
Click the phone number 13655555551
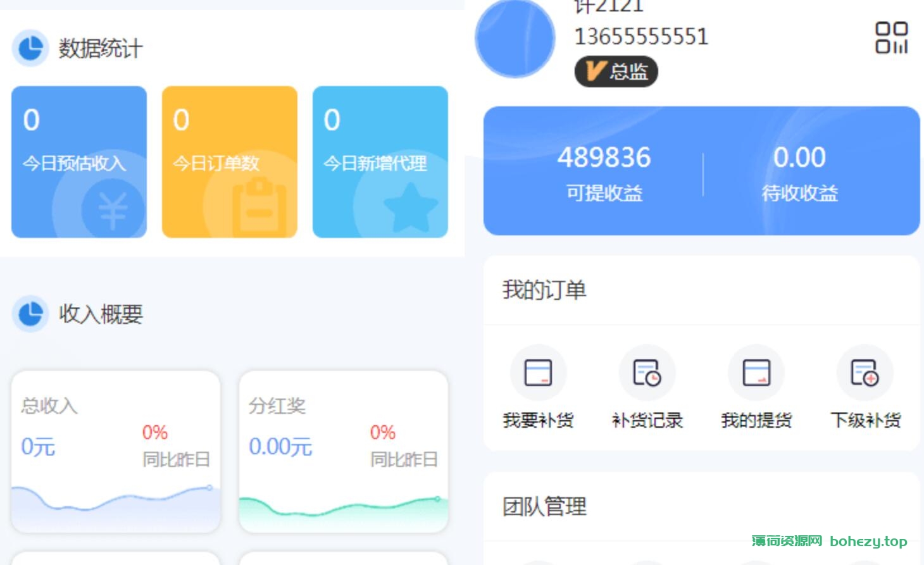tap(641, 36)
